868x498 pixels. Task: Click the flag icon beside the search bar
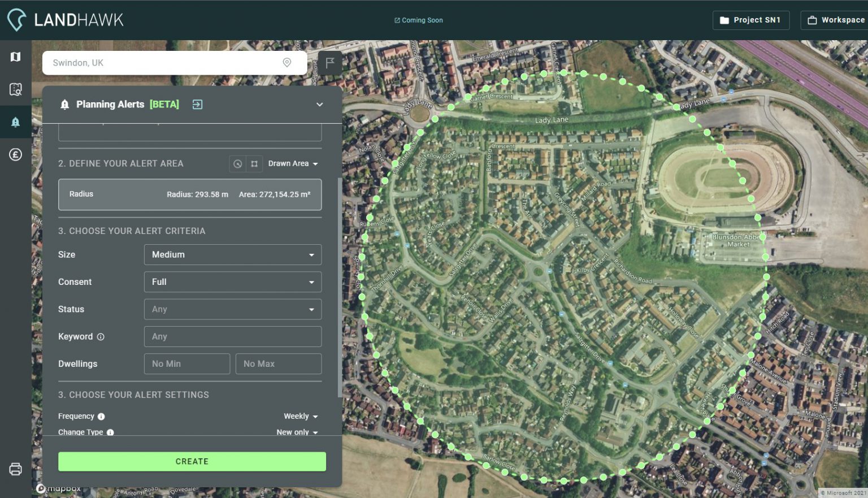click(x=329, y=62)
